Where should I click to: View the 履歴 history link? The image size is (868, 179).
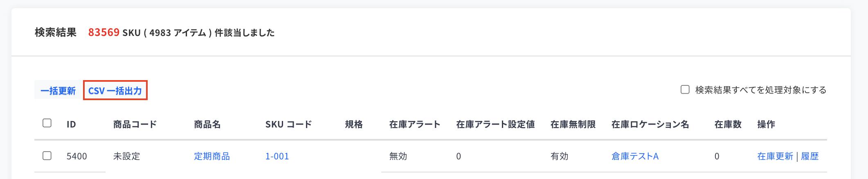coord(810,156)
